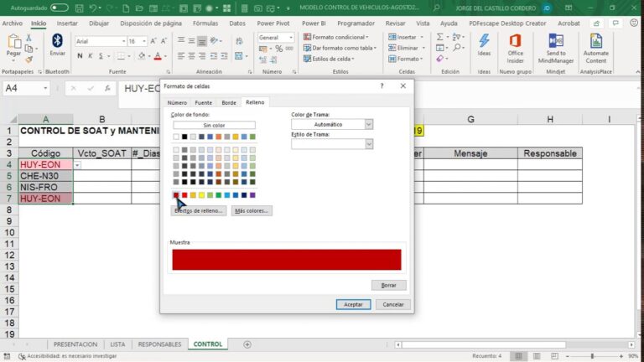
Task: Click the help question mark in dialog
Action: coord(382,85)
